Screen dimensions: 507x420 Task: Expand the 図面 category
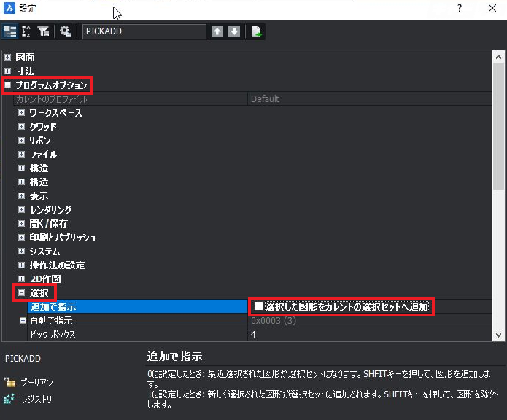point(7,57)
